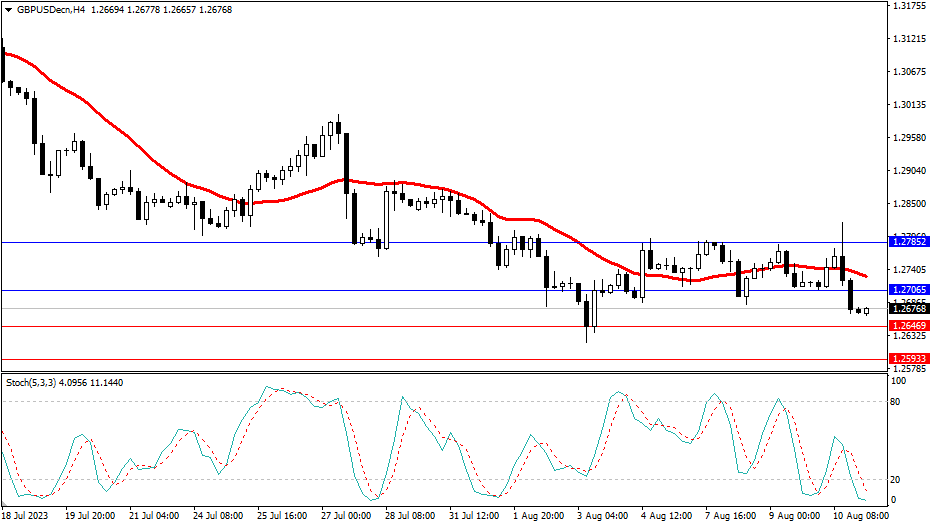Click the GBPUSDecn,H4 chart title text
932x527 pixels.
[50, 7]
